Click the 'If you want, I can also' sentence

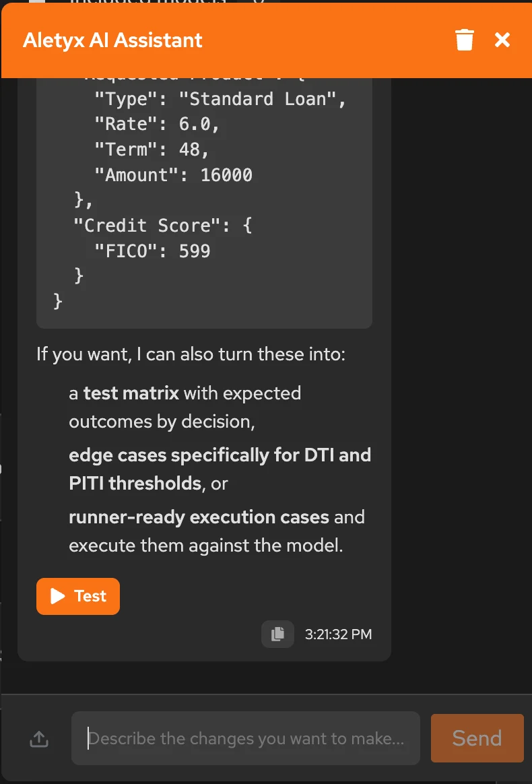pyautogui.click(x=191, y=354)
